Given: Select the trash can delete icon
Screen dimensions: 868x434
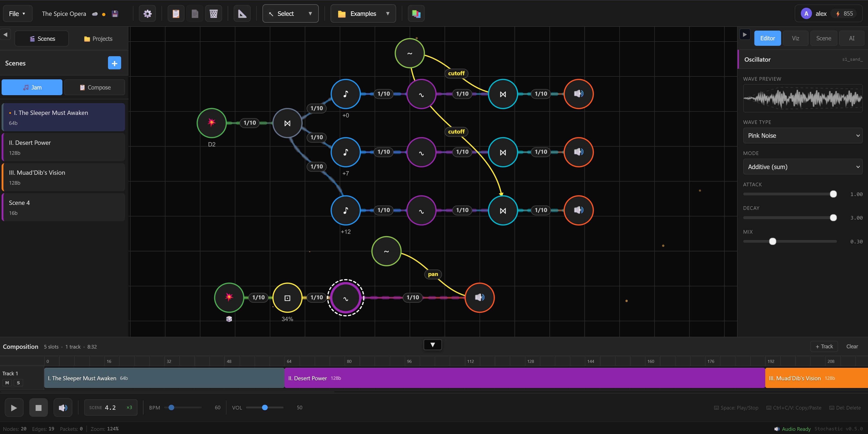Looking at the screenshot, I should click(x=213, y=13).
